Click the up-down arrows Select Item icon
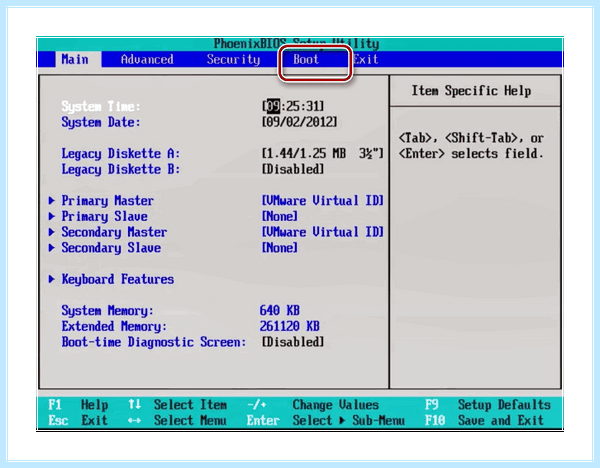The width and height of the screenshot is (600, 468). coord(134,404)
